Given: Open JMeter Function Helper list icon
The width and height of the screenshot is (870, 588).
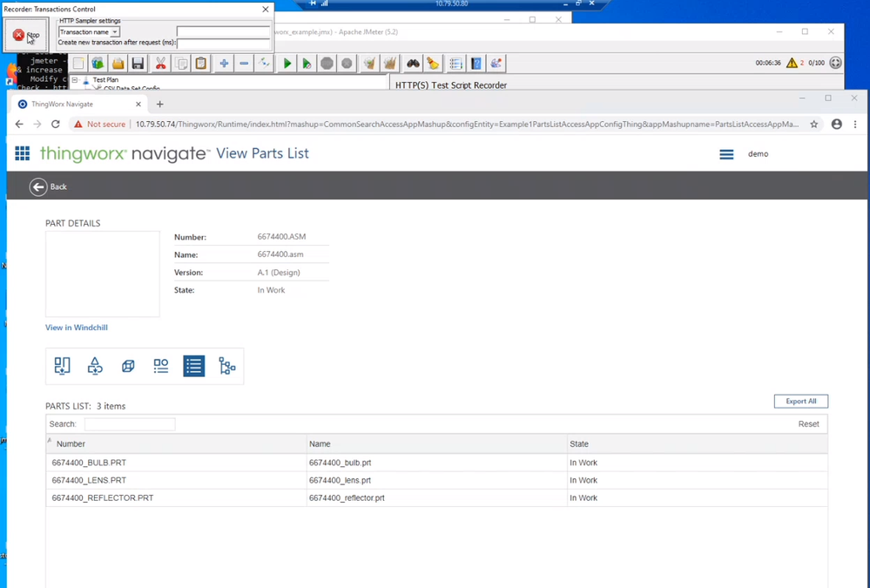Looking at the screenshot, I should (x=456, y=64).
